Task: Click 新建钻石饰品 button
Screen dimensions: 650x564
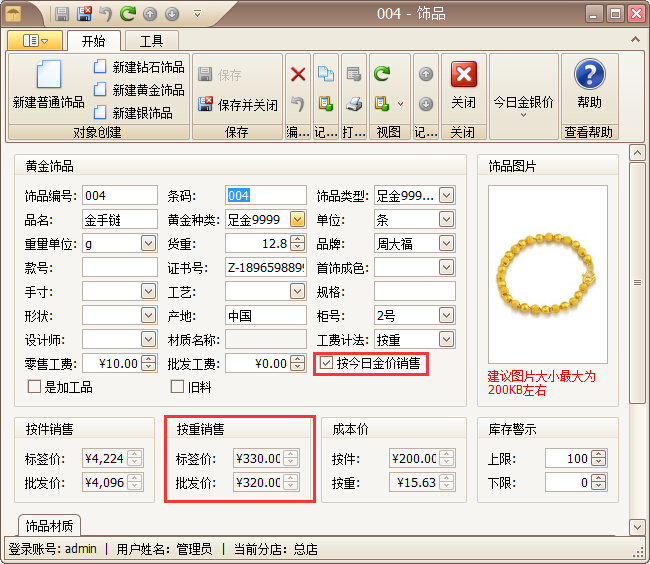Action: [x=139, y=67]
